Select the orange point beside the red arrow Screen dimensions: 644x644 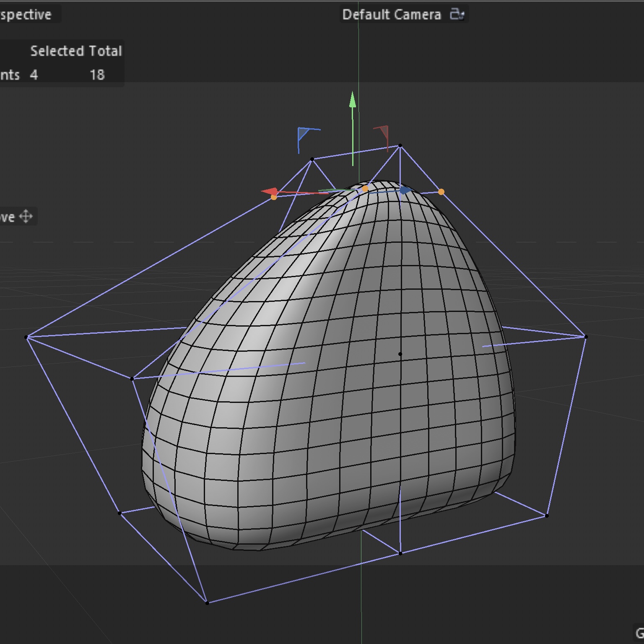pos(274,197)
